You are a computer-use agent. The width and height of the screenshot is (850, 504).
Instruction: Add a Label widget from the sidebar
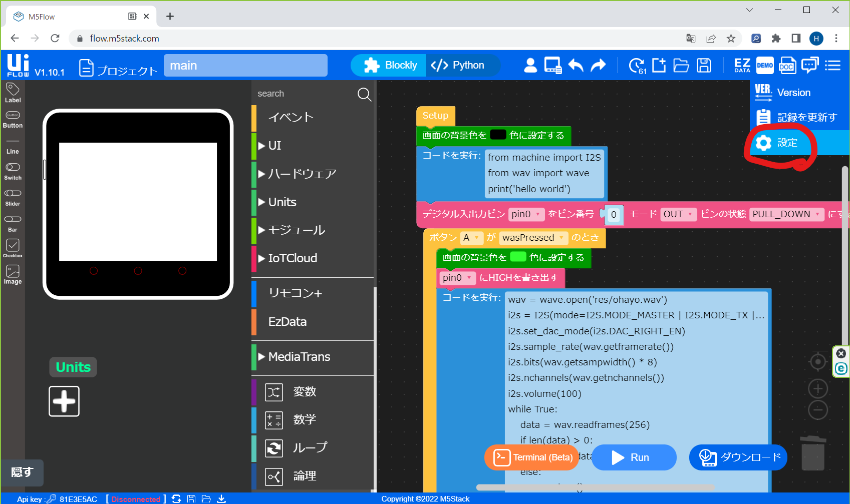[x=13, y=93]
